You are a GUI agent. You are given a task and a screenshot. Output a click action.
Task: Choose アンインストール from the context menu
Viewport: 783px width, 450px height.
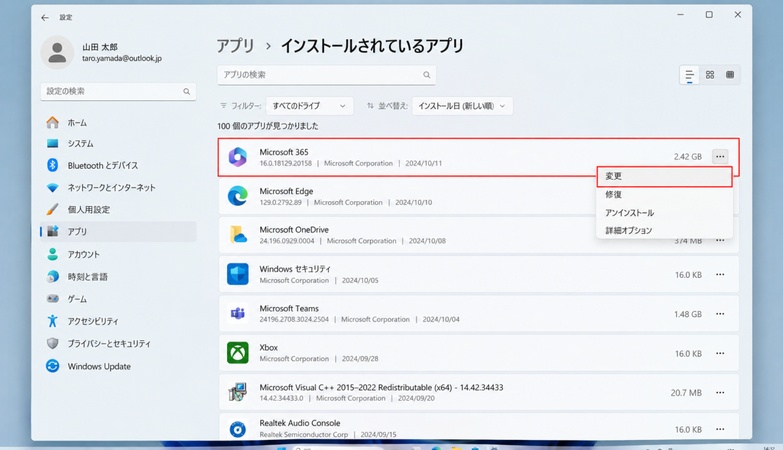(x=664, y=213)
